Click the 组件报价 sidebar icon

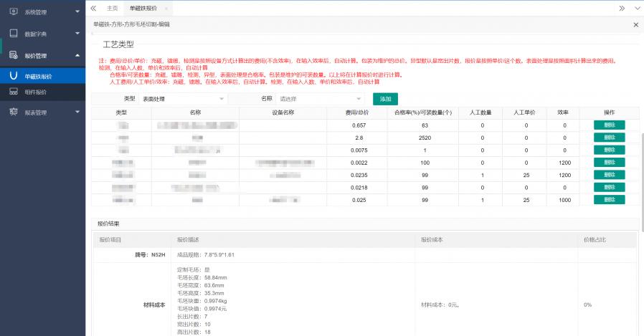tap(13, 92)
